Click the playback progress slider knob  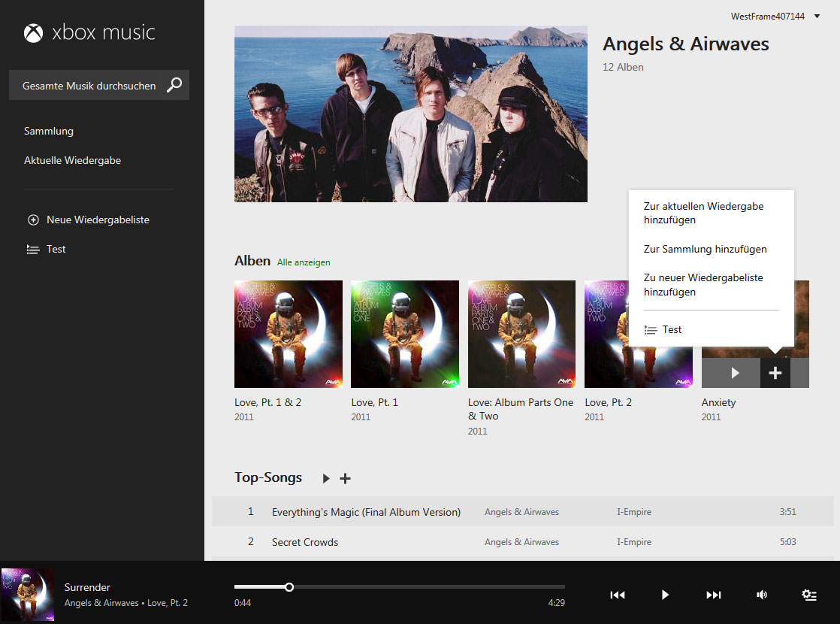tap(289, 587)
